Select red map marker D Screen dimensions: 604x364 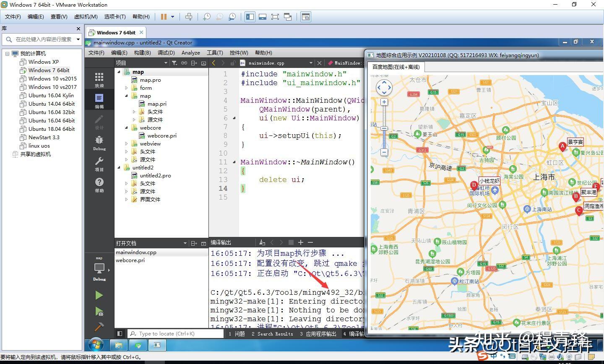coord(474,185)
